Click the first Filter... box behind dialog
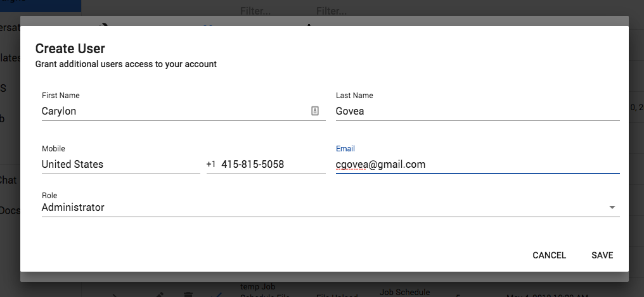 (x=255, y=11)
